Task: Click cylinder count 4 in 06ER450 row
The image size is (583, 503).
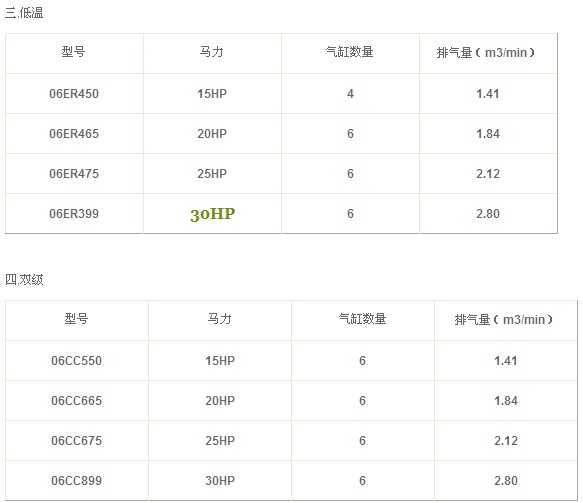Action: [x=350, y=94]
